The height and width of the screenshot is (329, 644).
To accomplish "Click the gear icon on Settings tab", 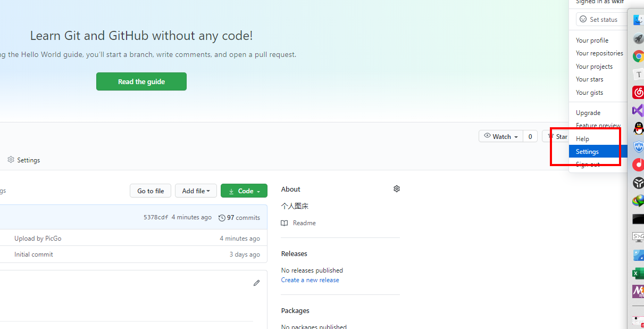I will (11, 160).
